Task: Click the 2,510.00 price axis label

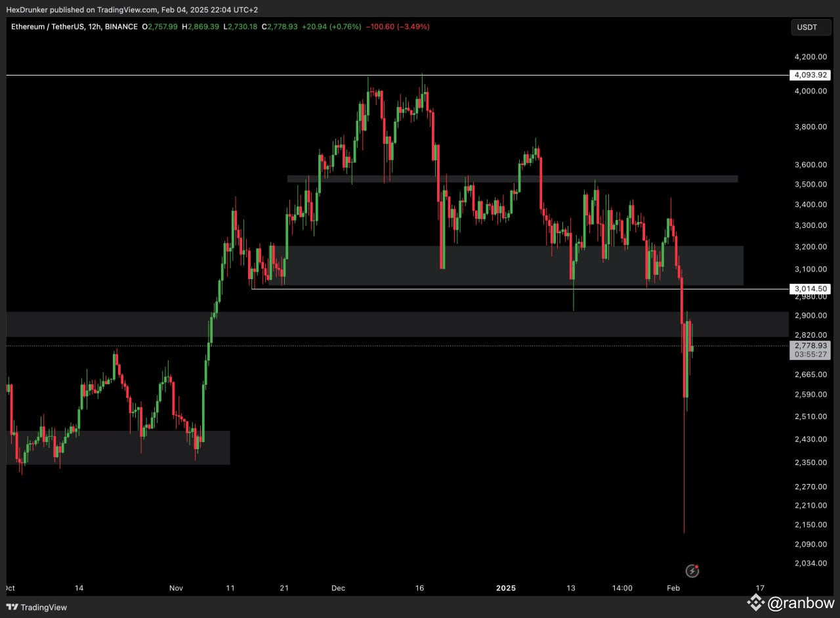Action: click(811, 416)
